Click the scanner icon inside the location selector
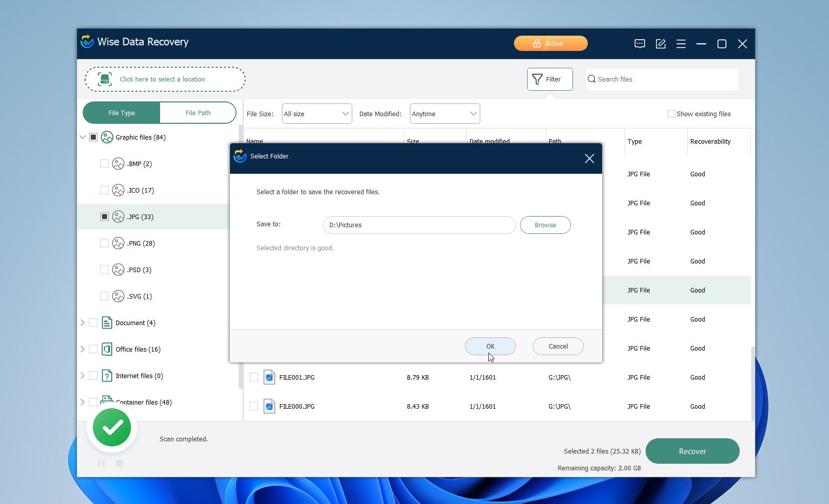829x504 pixels. (104, 79)
